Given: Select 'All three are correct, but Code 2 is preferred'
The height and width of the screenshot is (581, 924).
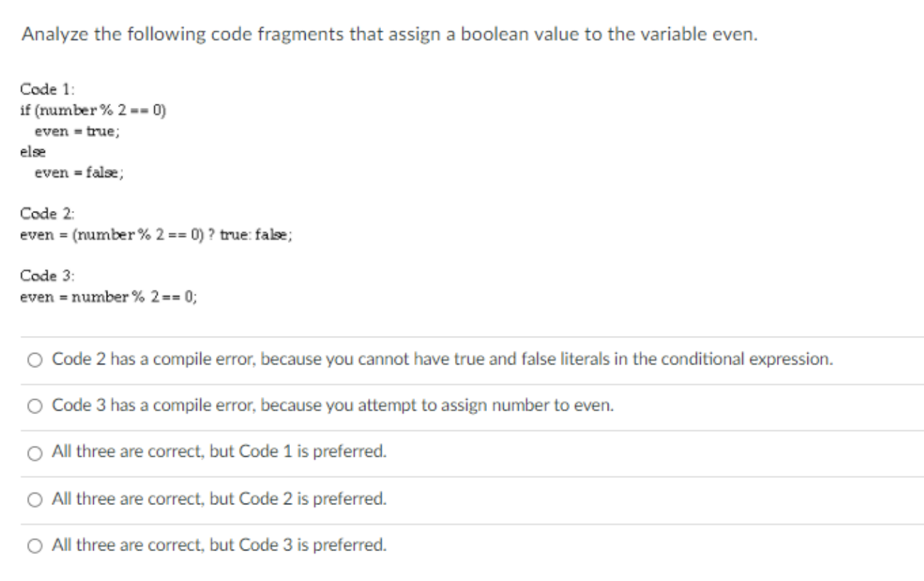Looking at the screenshot, I should [33, 499].
